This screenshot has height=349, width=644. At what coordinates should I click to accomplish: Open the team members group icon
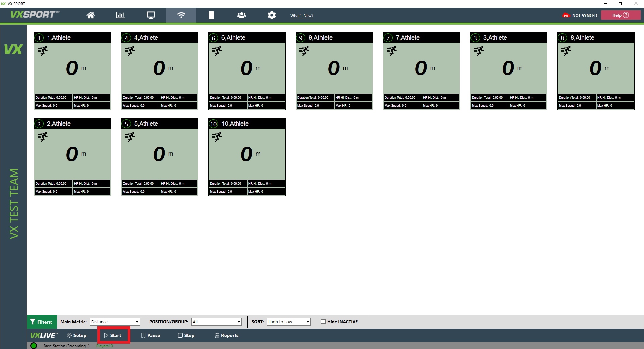pos(242,15)
